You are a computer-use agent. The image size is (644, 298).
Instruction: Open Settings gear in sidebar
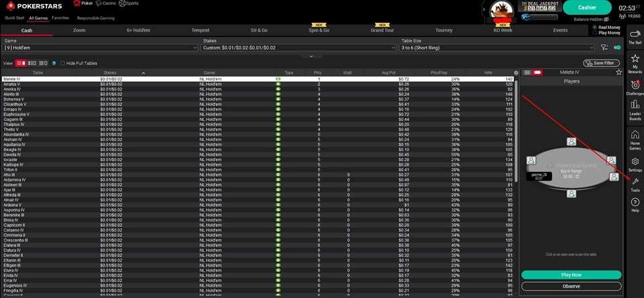tap(635, 164)
